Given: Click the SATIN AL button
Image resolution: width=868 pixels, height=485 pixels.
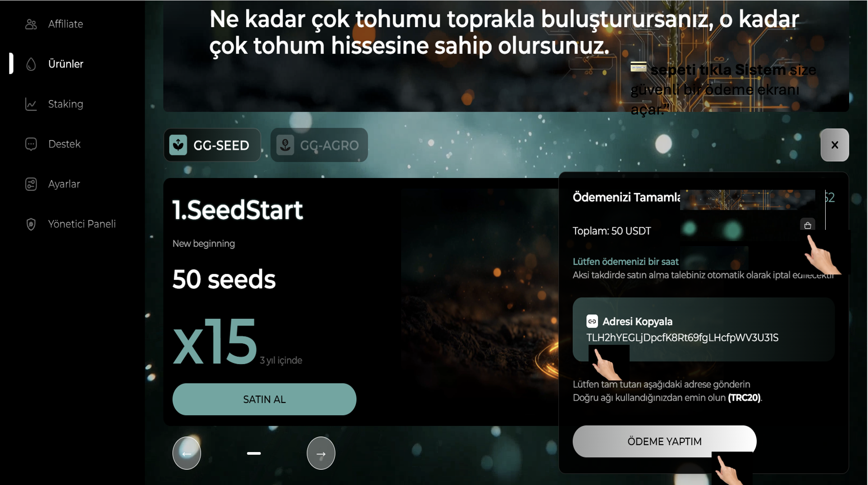Looking at the screenshot, I should pyautogui.click(x=264, y=399).
